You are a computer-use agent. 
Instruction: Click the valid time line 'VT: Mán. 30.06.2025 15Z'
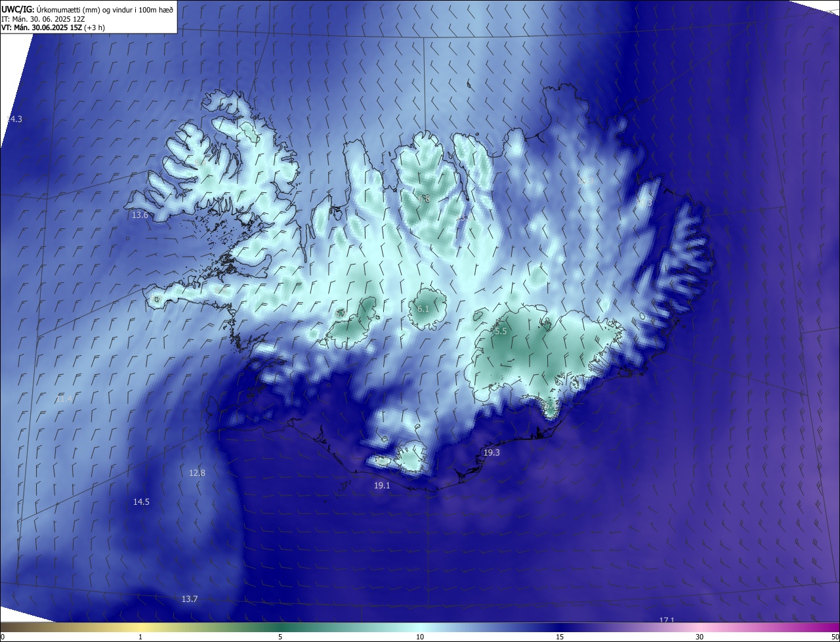(41, 28)
